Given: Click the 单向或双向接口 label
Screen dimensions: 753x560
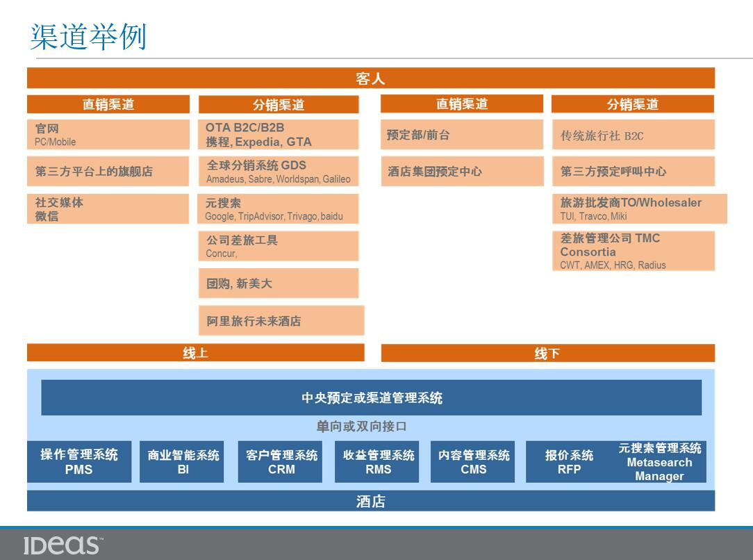Looking at the screenshot, I should (x=362, y=426).
